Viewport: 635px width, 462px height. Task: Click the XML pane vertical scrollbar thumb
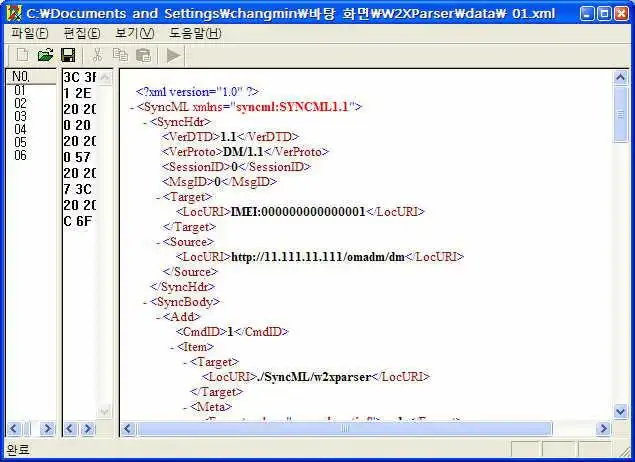coord(621,114)
